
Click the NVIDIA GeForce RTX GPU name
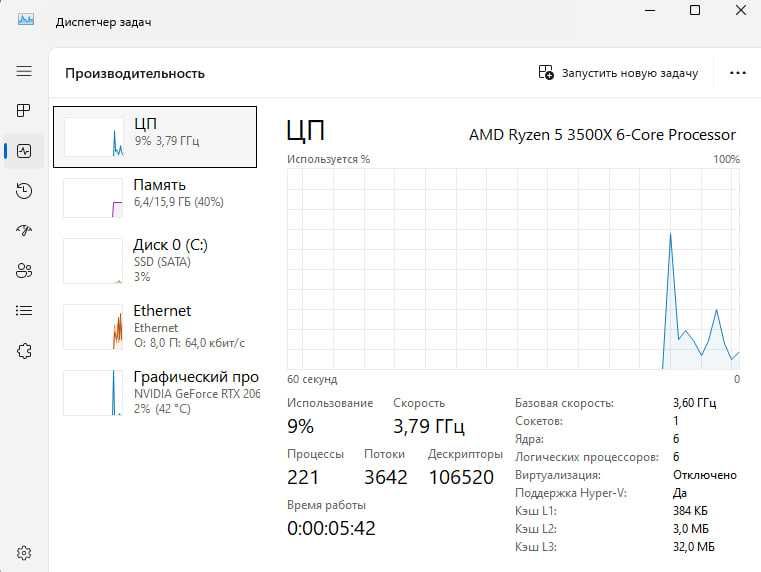point(197,393)
